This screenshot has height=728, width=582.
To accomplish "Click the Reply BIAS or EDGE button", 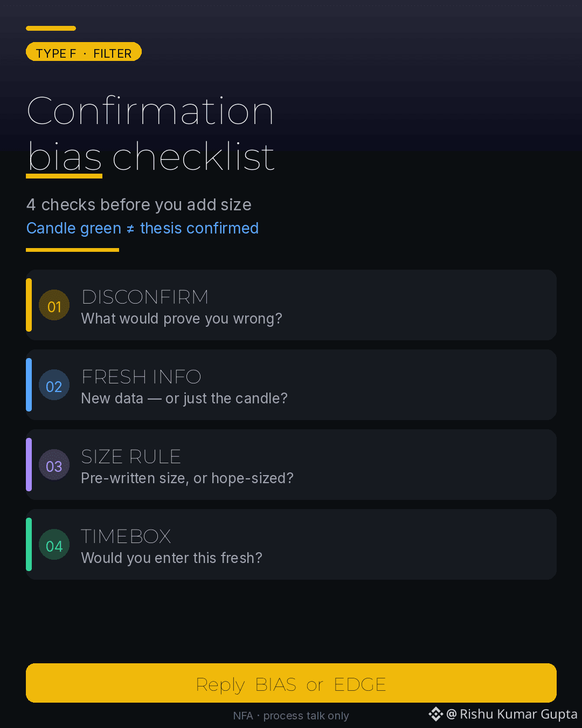I will (291, 683).
